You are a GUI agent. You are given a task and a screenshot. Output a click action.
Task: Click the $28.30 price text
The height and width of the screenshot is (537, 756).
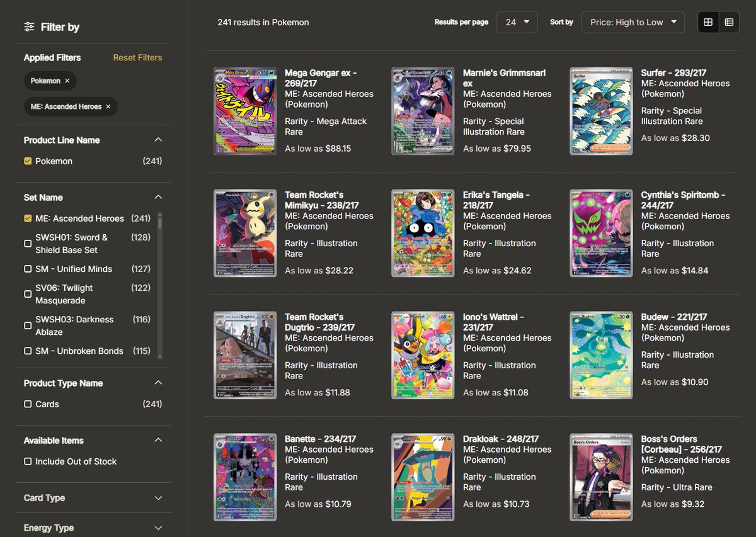(x=696, y=138)
